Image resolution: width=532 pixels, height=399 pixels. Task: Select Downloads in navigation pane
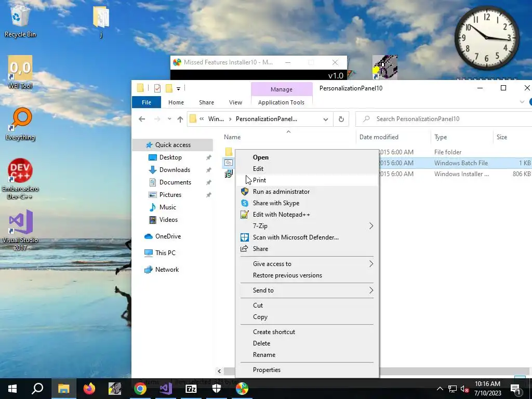click(175, 170)
